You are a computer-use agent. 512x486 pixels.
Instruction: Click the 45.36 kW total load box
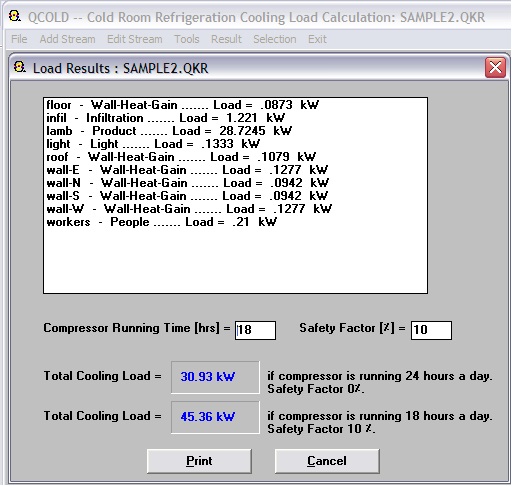click(215, 417)
